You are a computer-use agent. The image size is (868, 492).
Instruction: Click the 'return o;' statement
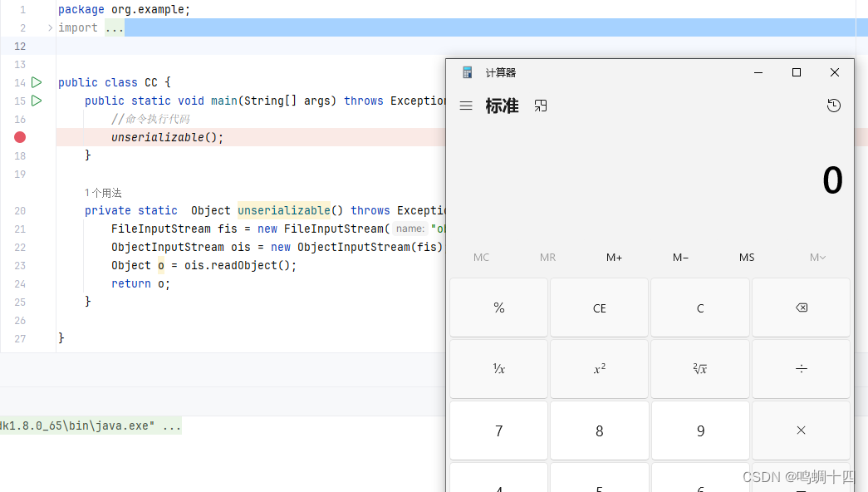click(x=140, y=283)
